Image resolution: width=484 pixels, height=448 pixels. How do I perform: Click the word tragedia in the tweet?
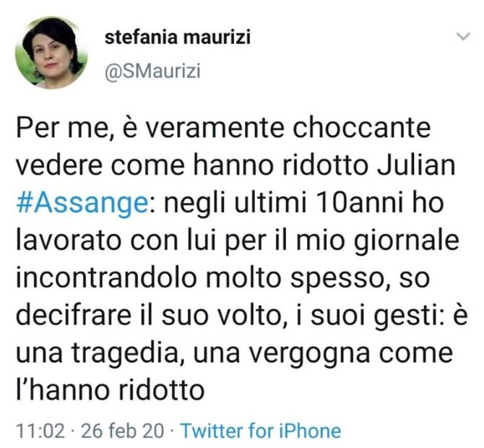126,354
